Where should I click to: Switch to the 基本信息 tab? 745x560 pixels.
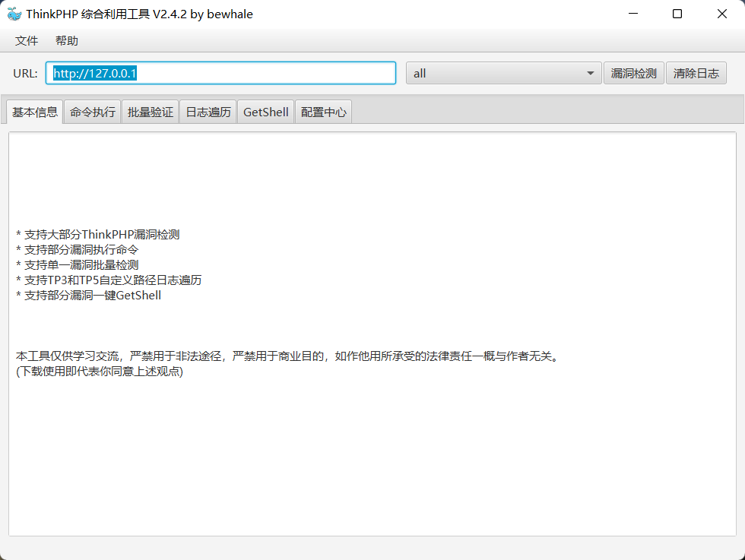(35, 112)
